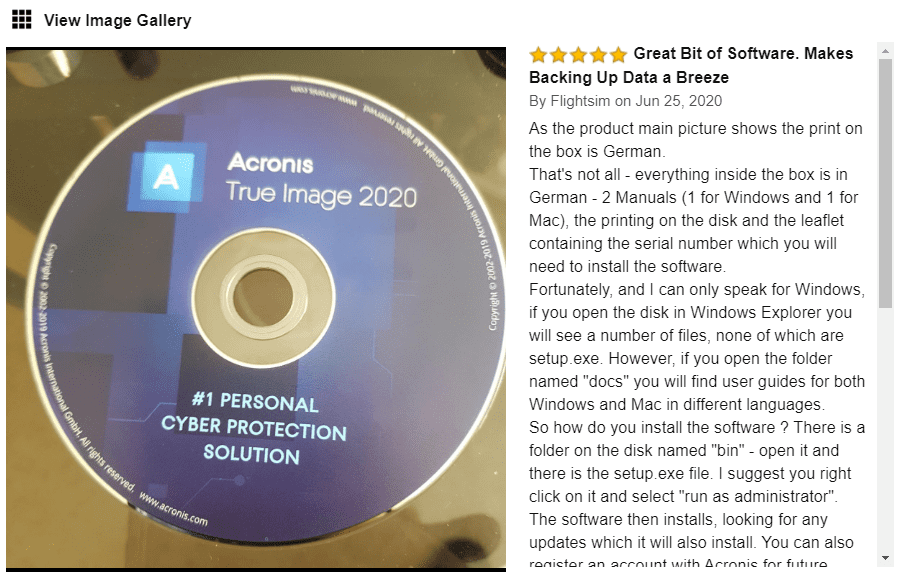
Task: Click the www.acronis.com text on disc
Action: (x=173, y=510)
